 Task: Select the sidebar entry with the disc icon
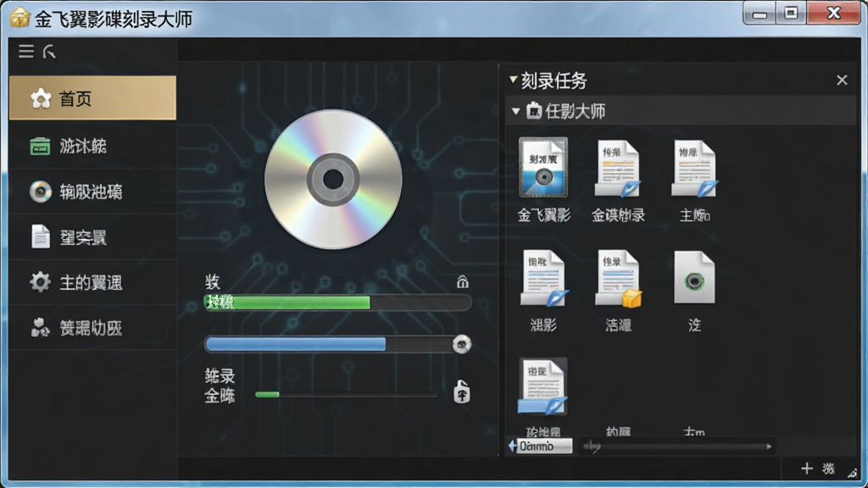click(92, 192)
